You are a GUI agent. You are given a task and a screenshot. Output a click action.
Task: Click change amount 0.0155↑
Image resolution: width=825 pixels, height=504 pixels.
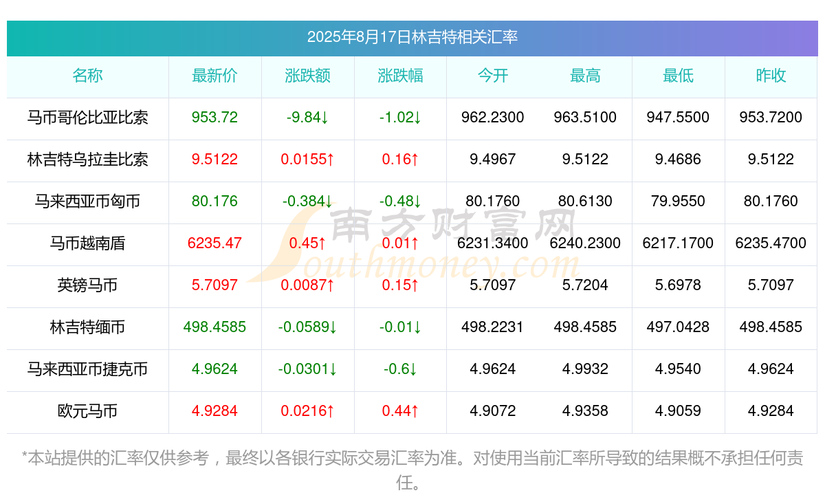307,160
